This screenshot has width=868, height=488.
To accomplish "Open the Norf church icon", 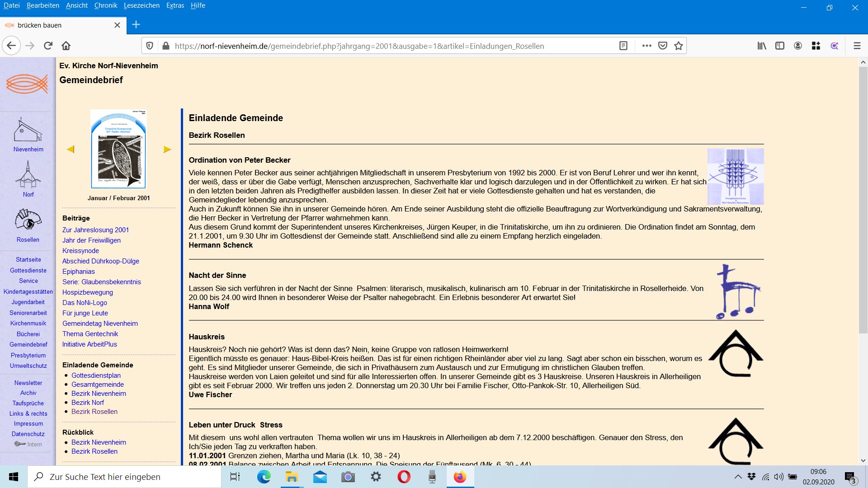I will [28, 175].
